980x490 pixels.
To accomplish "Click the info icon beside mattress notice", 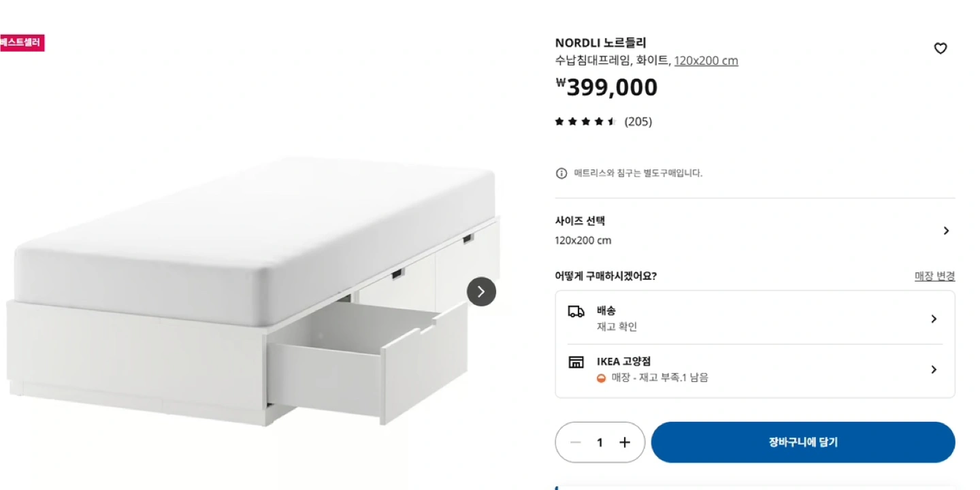I will click(561, 174).
